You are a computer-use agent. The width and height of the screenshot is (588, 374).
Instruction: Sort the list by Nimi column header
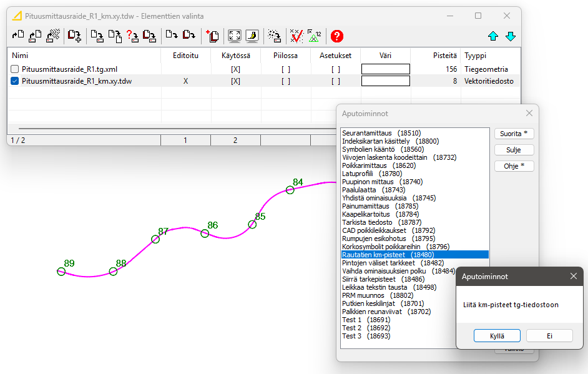(20, 56)
